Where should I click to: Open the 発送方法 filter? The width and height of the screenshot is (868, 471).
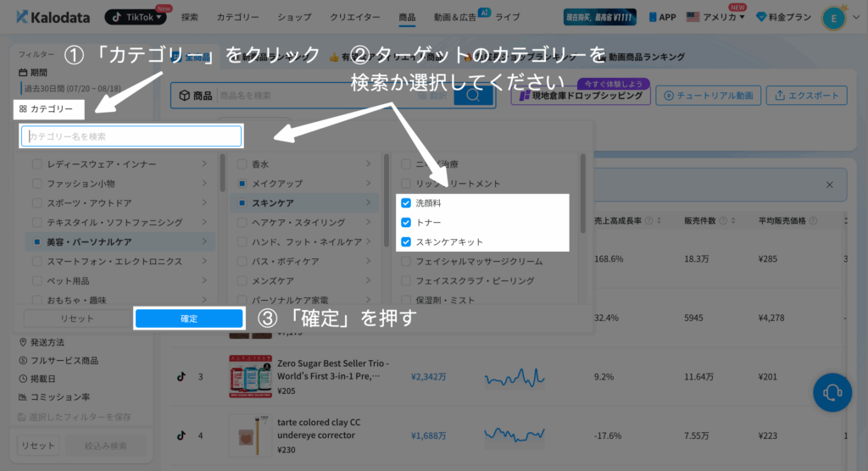42,342
